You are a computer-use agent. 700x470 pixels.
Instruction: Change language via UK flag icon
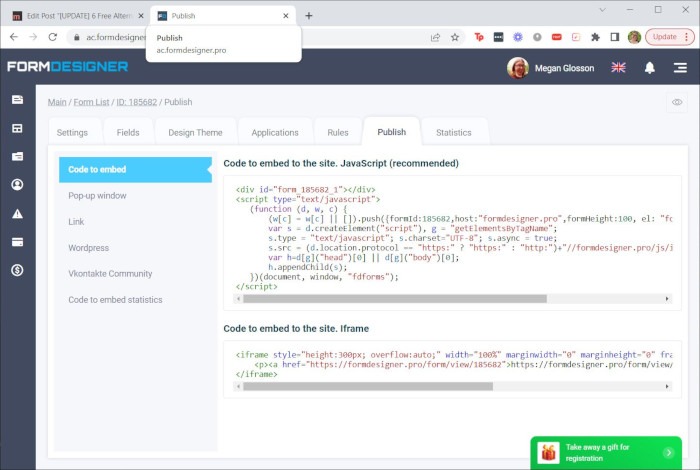[x=618, y=67]
